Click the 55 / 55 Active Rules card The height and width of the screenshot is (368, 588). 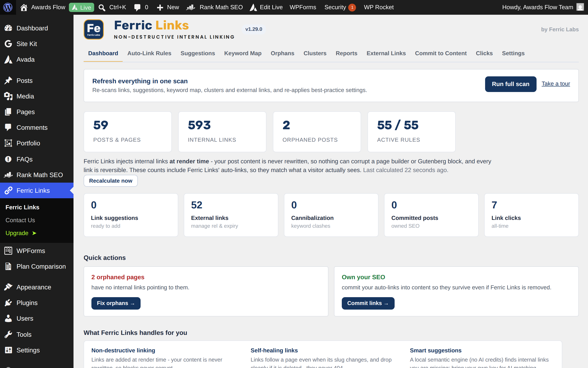pyautogui.click(x=412, y=132)
